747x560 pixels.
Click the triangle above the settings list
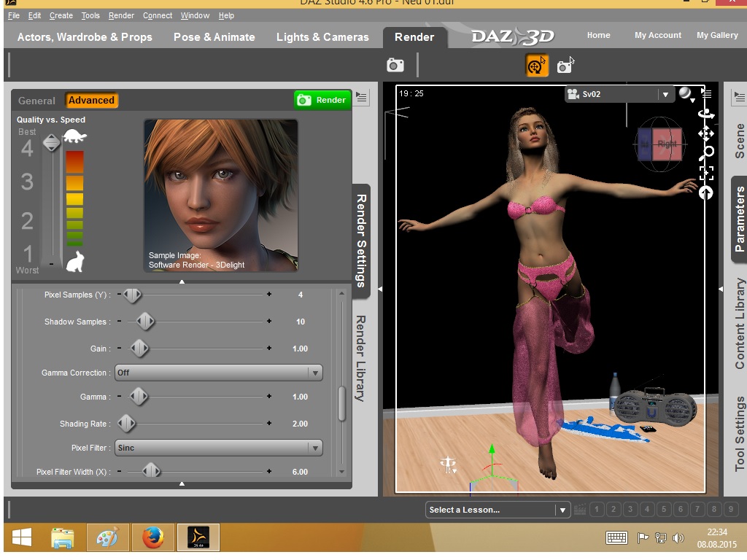[x=182, y=282]
